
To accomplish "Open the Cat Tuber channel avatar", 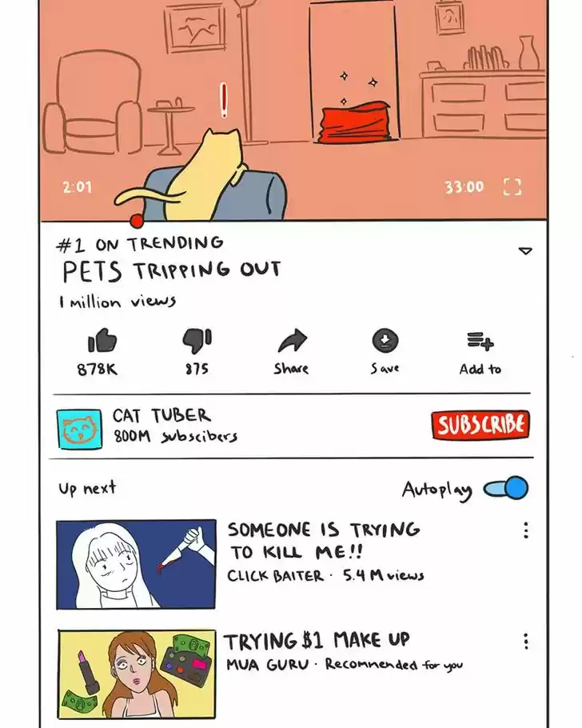I will point(79,429).
